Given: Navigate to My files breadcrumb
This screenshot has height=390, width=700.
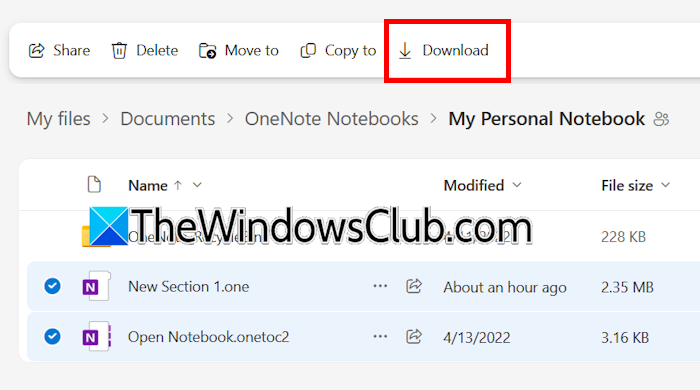Looking at the screenshot, I should [58, 119].
